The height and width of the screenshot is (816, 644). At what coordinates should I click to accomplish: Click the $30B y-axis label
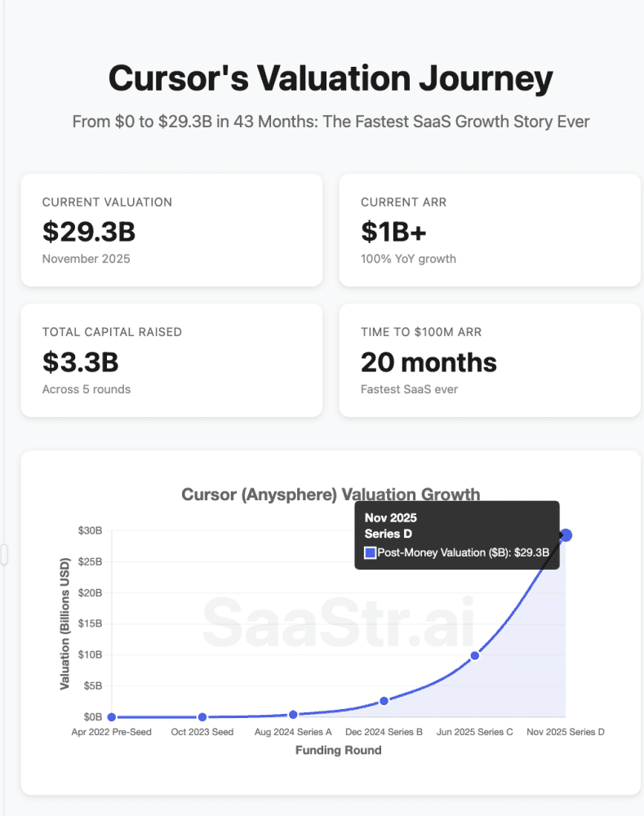click(90, 531)
